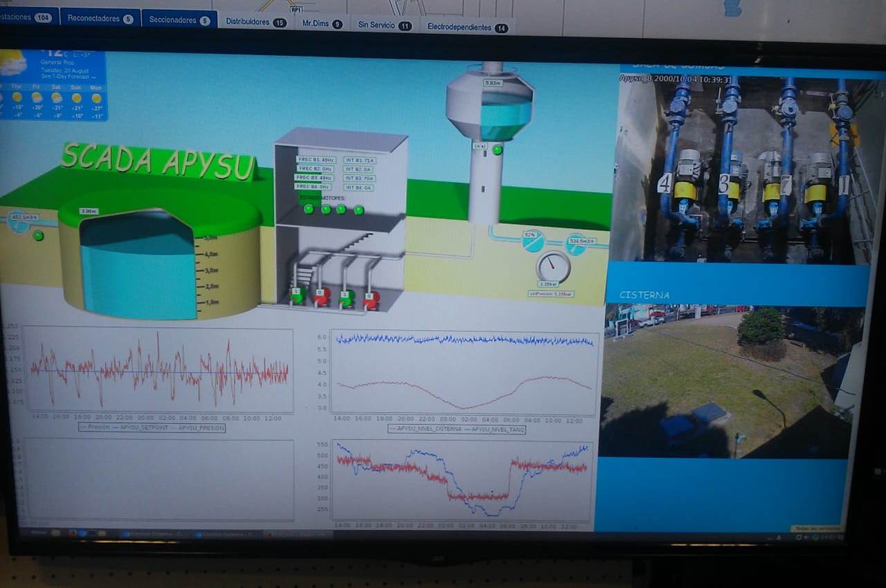Click the current weather cloud-sun icon
Viewport: 886px width, 588px height.
pos(12,63)
